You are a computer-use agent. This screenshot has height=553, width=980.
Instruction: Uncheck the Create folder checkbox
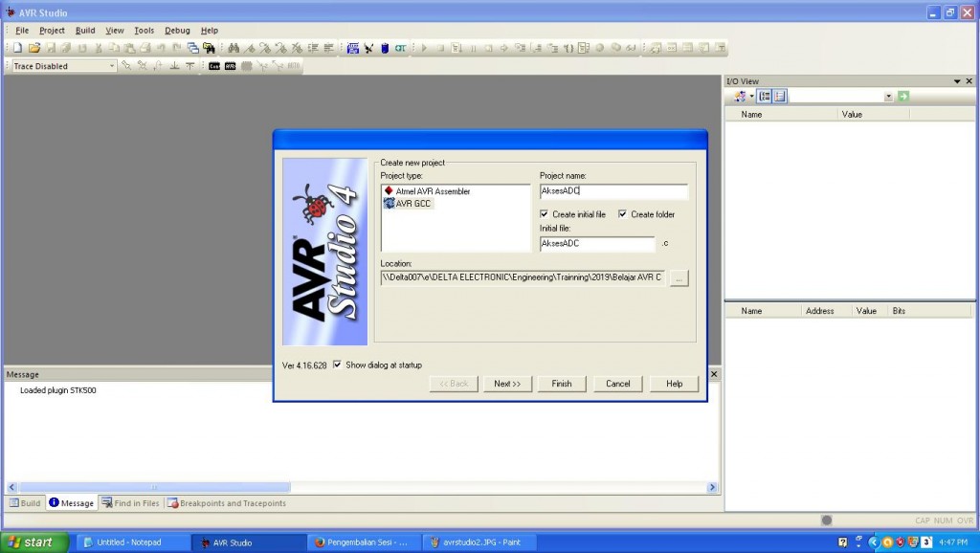(623, 214)
